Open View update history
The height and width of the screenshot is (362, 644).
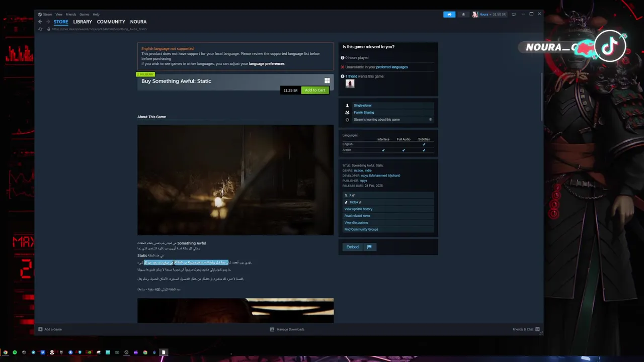[358, 209]
